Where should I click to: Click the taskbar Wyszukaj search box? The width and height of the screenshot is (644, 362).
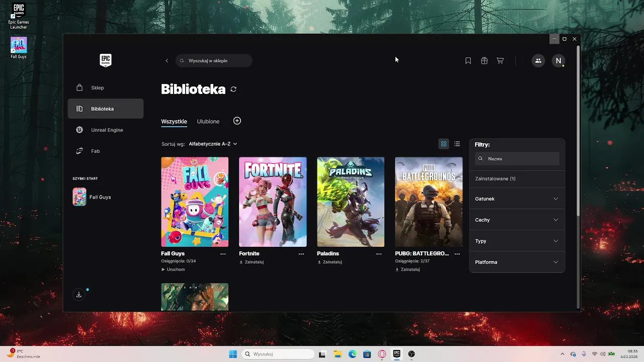278,354
